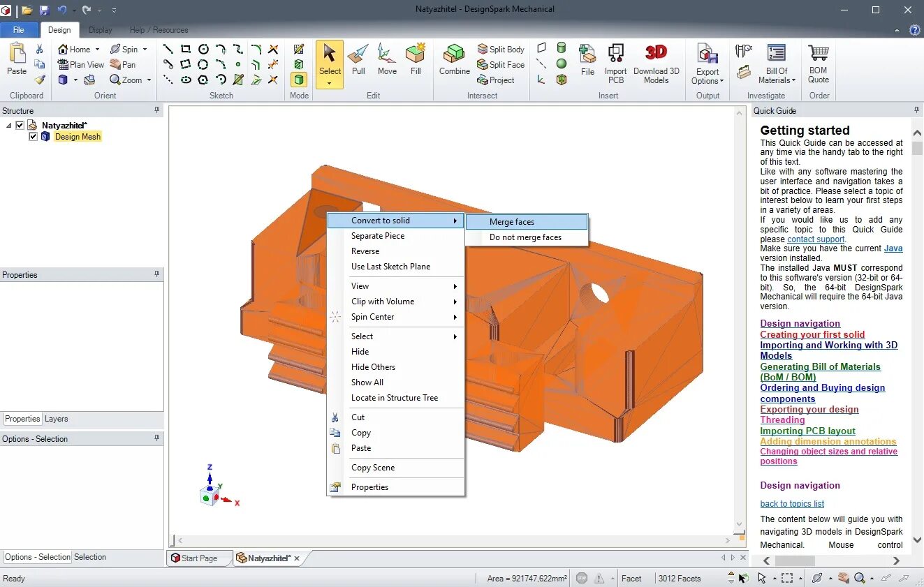Click the Help question mark icon

coord(915,30)
